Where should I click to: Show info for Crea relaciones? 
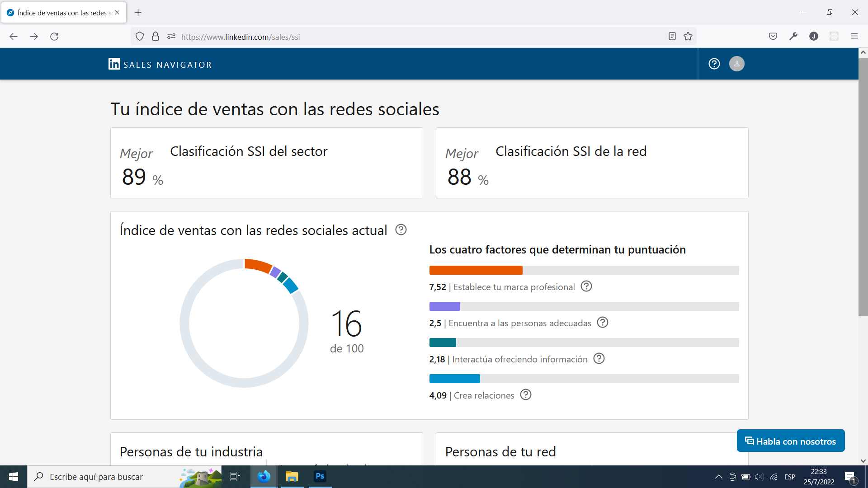526,394
